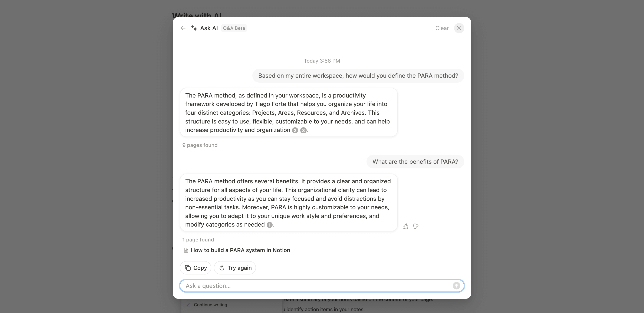Send question with the arrow icon

[x=456, y=286]
